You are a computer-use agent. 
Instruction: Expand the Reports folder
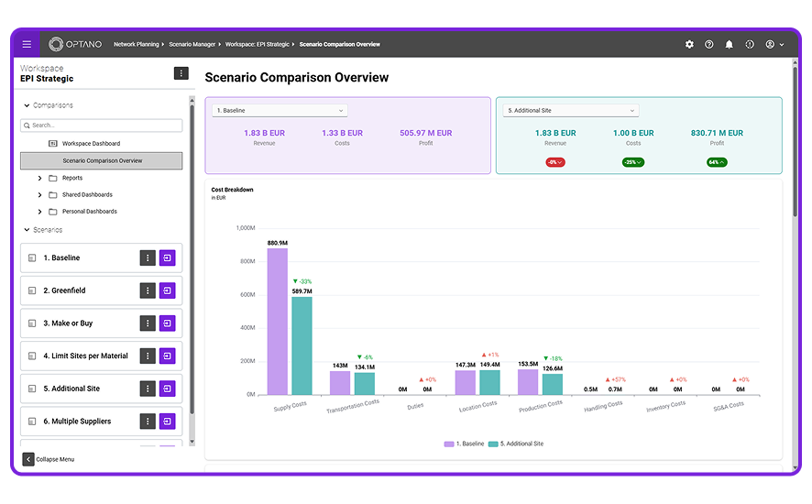tap(40, 178)
